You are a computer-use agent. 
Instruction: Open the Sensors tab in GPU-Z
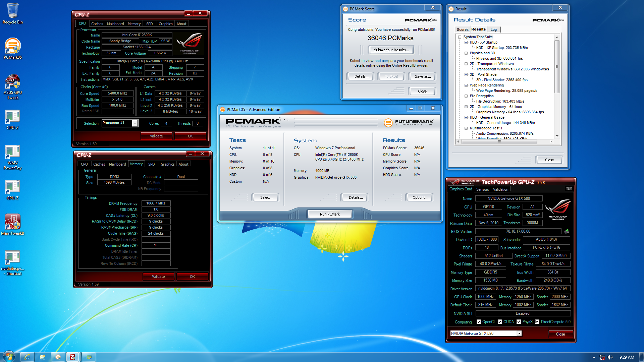(482, 189)
